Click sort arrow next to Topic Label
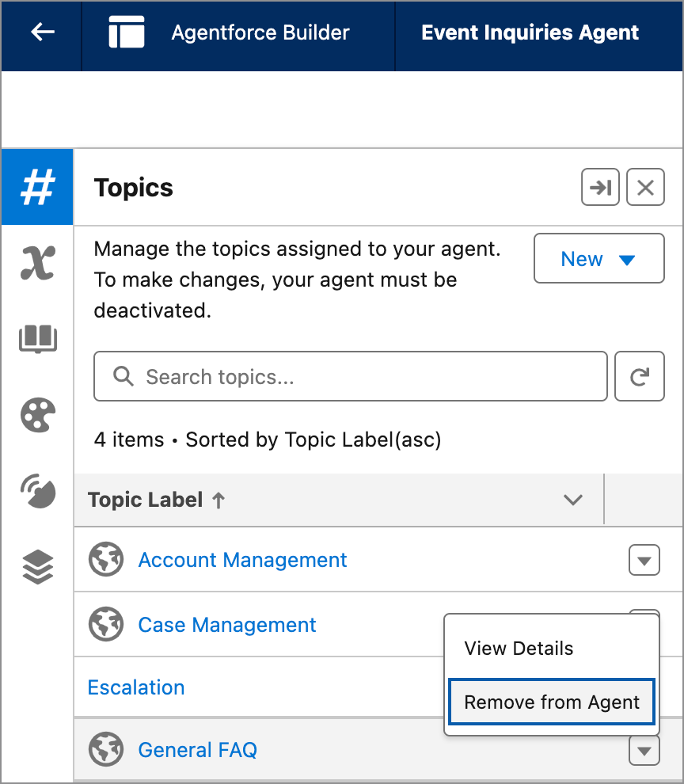 (218, 500)
